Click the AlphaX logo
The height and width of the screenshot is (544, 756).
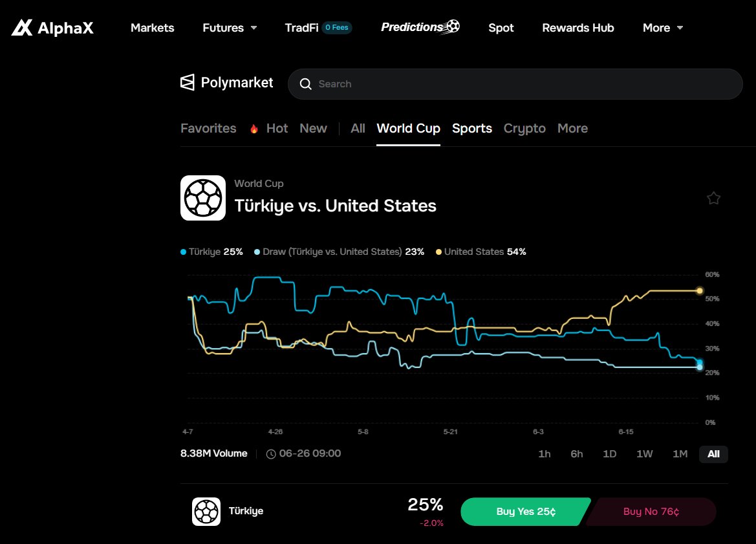pos(52,27)
